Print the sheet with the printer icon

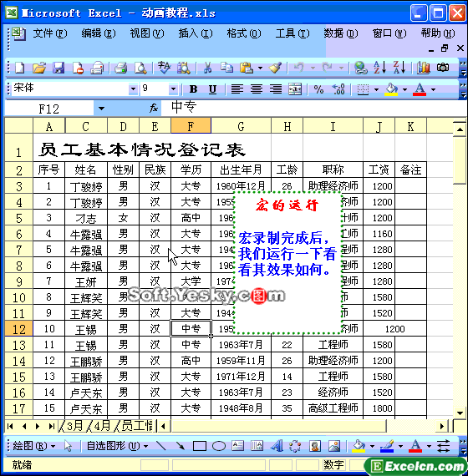tap(120, 68)
